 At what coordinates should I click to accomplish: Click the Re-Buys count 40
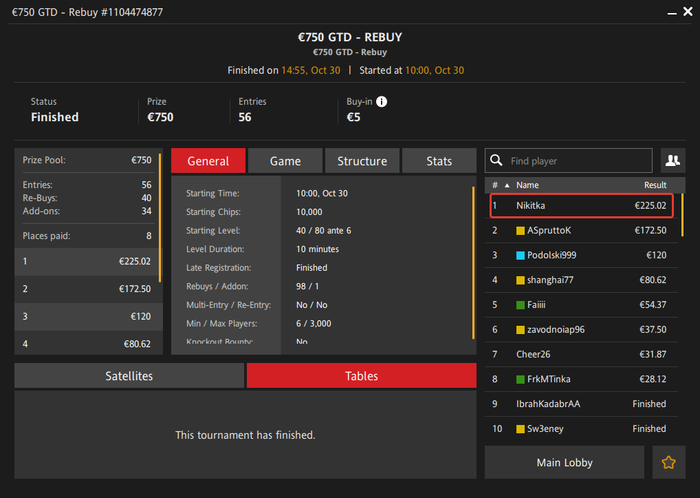click(x=146, y=198)
